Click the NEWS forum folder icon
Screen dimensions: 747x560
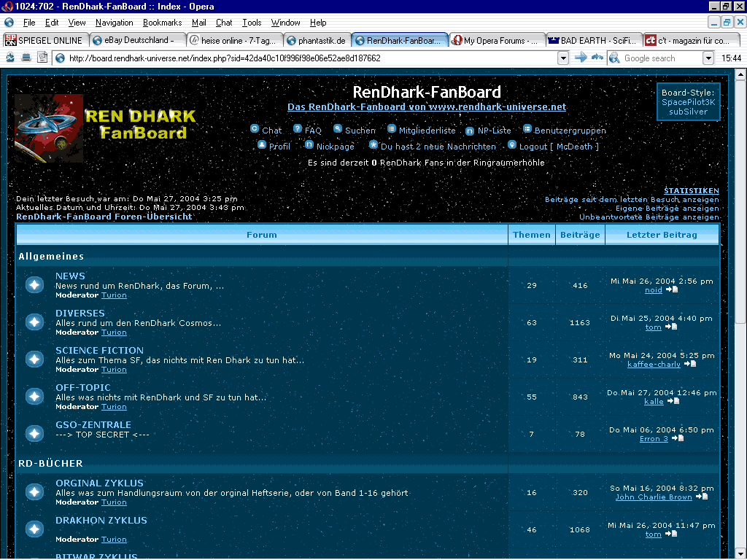pyautogui.click(x=34, y=285)
